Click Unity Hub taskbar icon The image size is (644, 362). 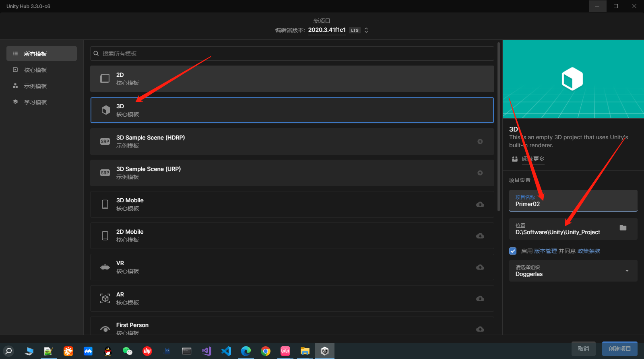pos(325,351)
